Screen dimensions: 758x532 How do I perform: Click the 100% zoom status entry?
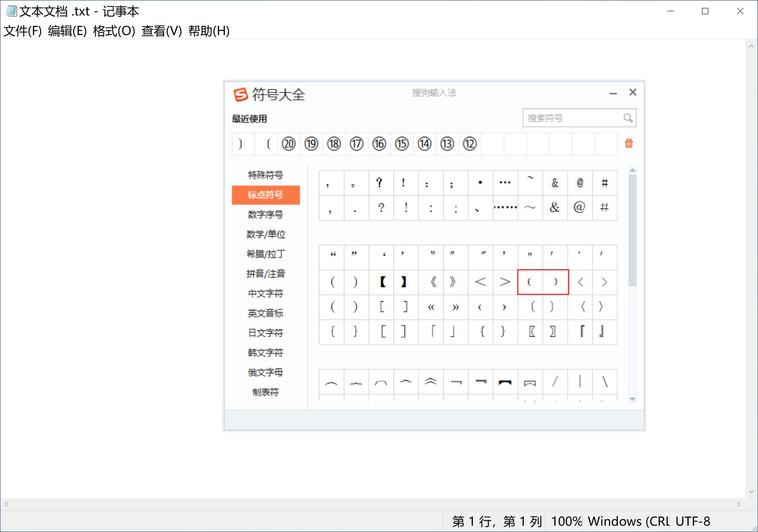click(x=566, y=522)
